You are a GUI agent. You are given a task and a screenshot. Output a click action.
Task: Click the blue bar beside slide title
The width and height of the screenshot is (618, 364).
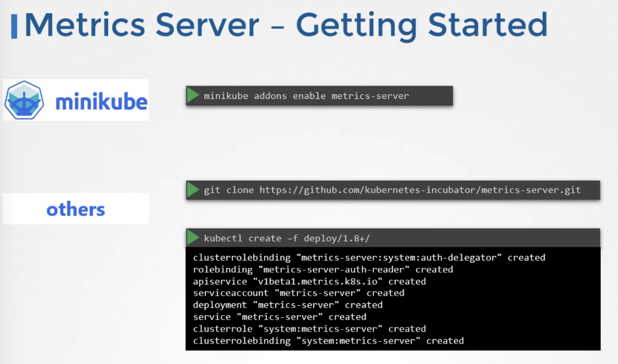pyautogui.click(x=14, y=26)
